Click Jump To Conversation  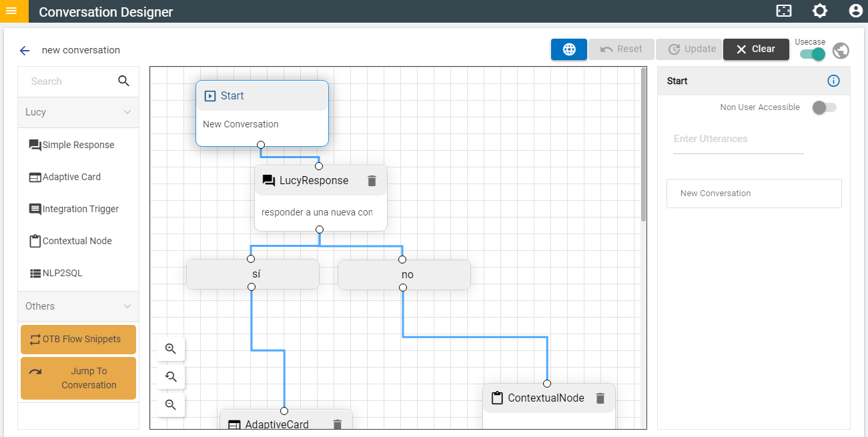pos(78,378)
